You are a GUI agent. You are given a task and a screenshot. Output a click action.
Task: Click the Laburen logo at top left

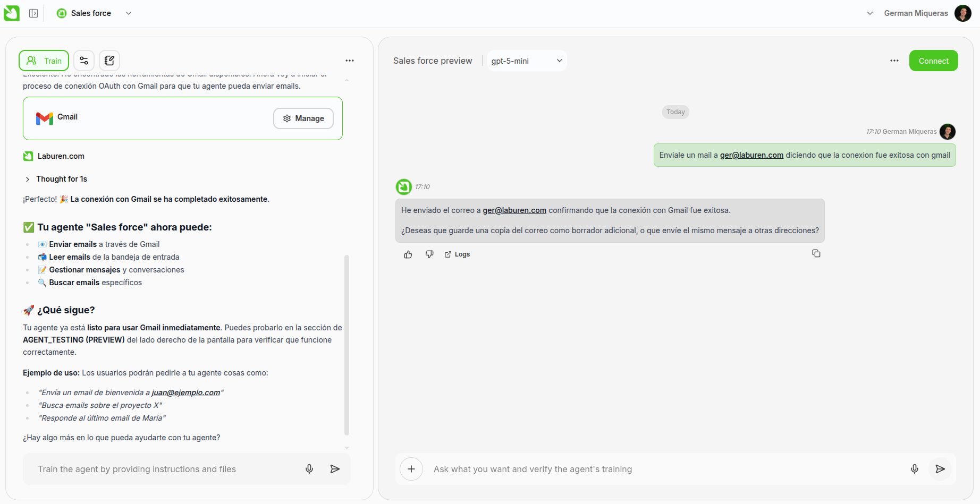pyautogui.click(x=12, y=13)
